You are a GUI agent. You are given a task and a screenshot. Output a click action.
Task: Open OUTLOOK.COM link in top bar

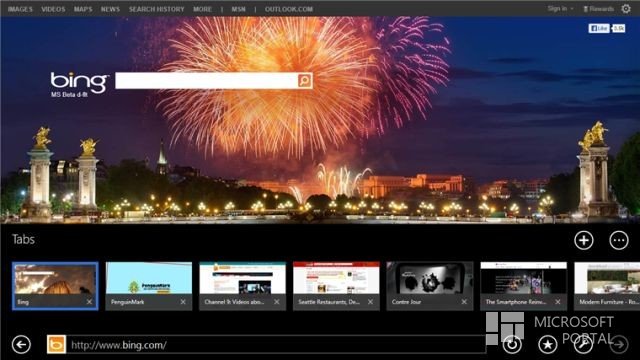pyautogui.click(x=289, y=9)
